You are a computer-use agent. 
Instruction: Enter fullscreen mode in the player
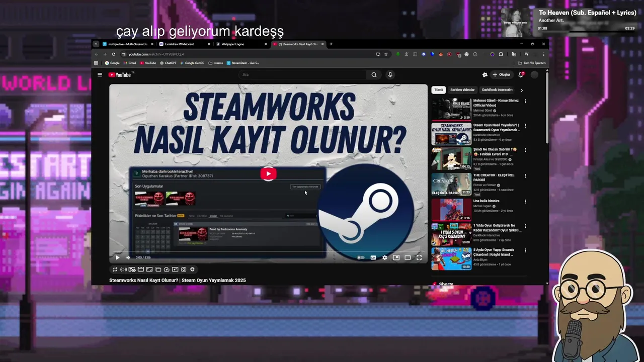[x=419, y=257]
